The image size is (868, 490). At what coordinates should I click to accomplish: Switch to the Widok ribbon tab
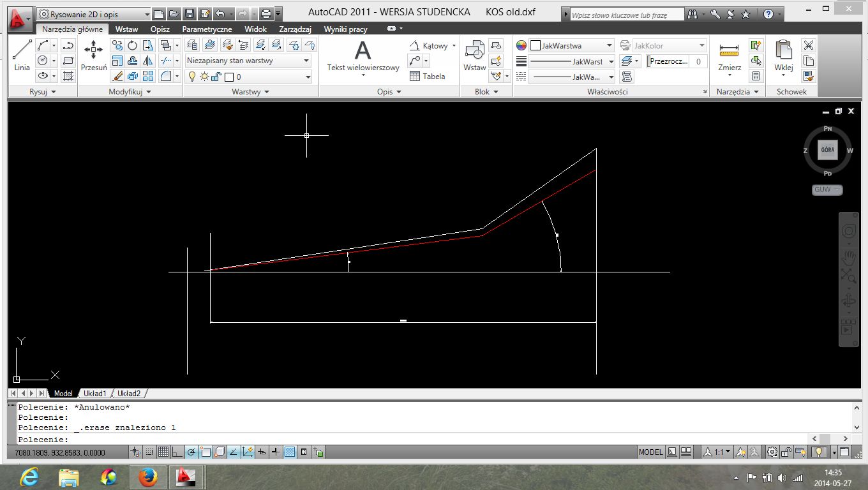coord(255,29)
